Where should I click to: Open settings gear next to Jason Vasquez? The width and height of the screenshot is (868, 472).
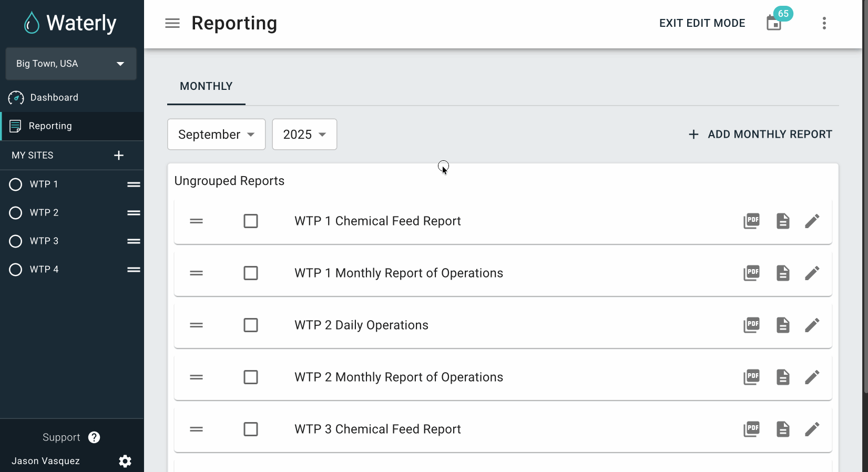point(125,461)
